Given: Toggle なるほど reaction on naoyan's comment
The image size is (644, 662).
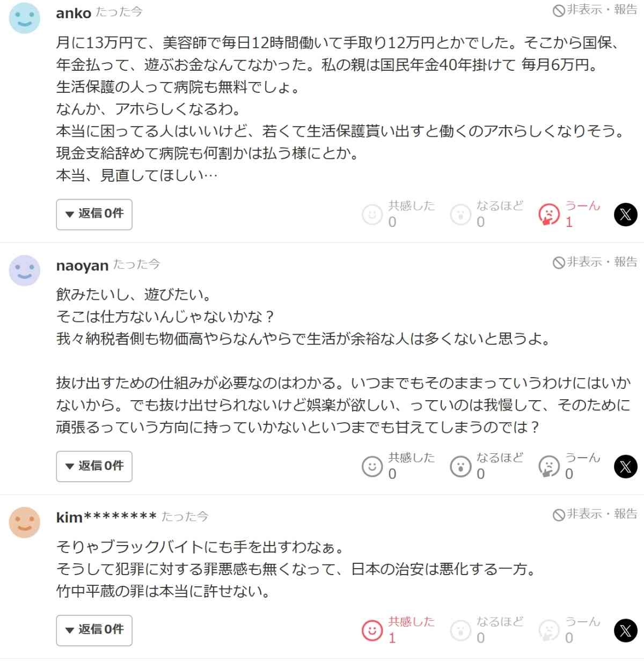Looking at the screenshot, I should (460, 467).
